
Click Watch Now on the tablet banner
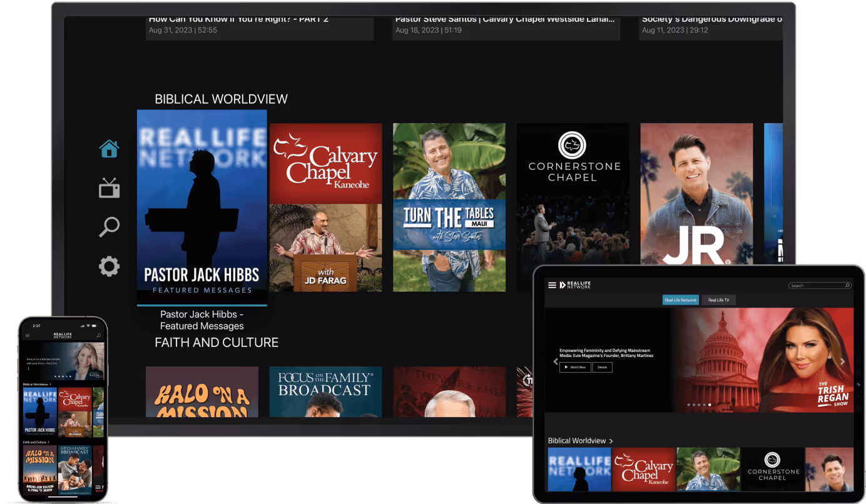[575, 367]
